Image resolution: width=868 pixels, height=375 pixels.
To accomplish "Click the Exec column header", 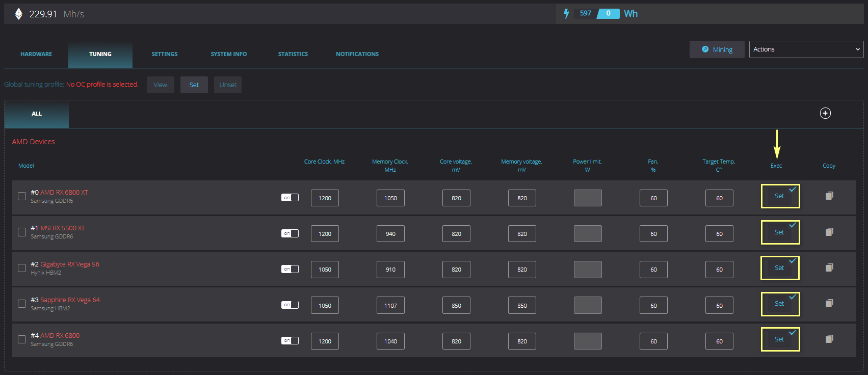I will (x=776, y=166).
